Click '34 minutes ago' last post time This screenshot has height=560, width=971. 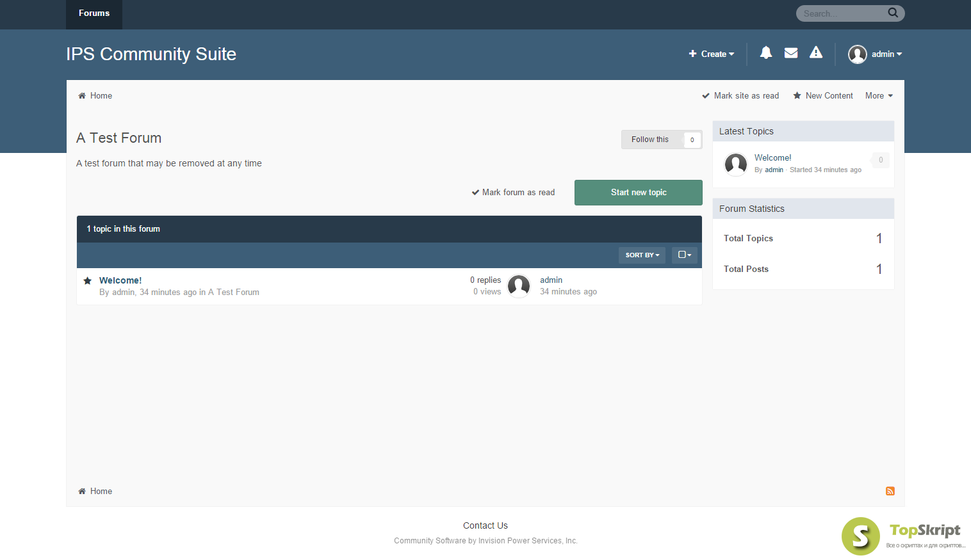tap(568, 292)
